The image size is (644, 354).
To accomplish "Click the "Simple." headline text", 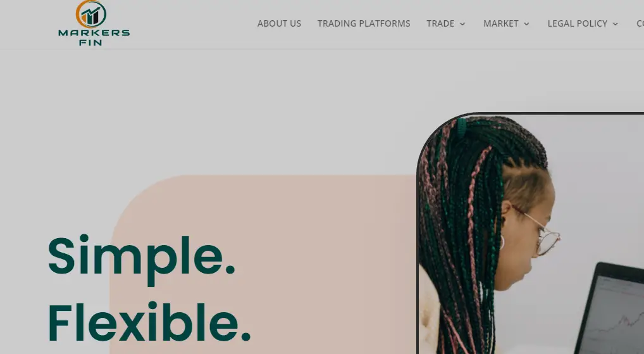I will click(x=141, y=256).
